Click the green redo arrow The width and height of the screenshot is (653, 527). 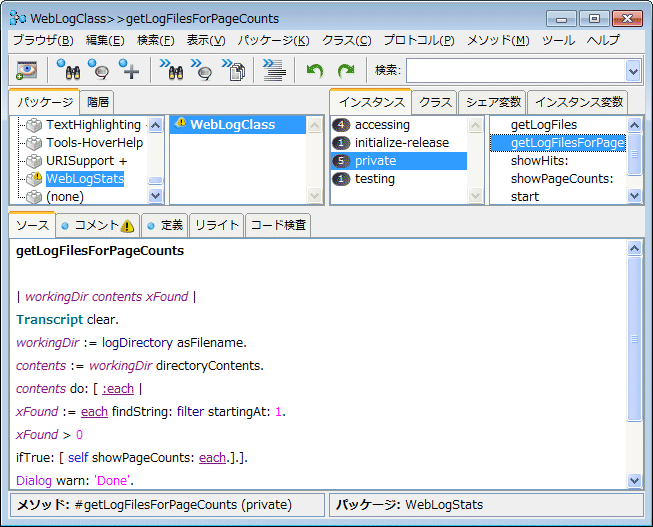pyautogui.click(x=345, y=70)
